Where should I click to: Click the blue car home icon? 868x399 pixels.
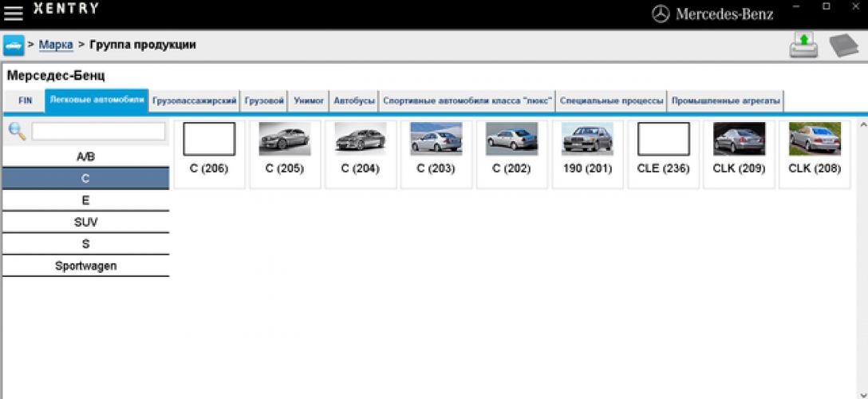click(14, 45)
